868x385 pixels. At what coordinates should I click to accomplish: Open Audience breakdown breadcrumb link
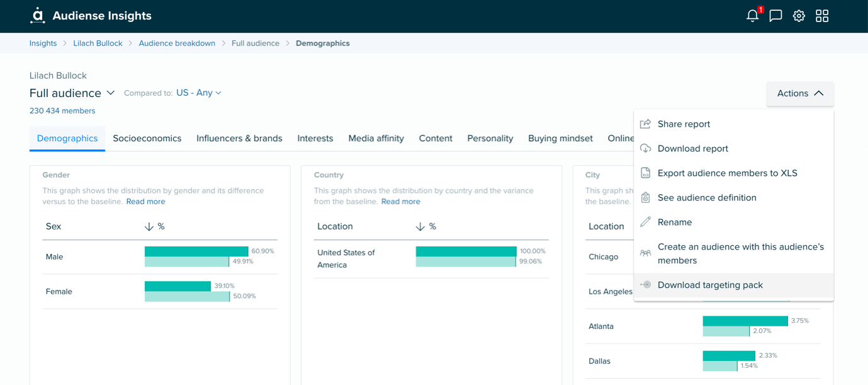[177, 43]
